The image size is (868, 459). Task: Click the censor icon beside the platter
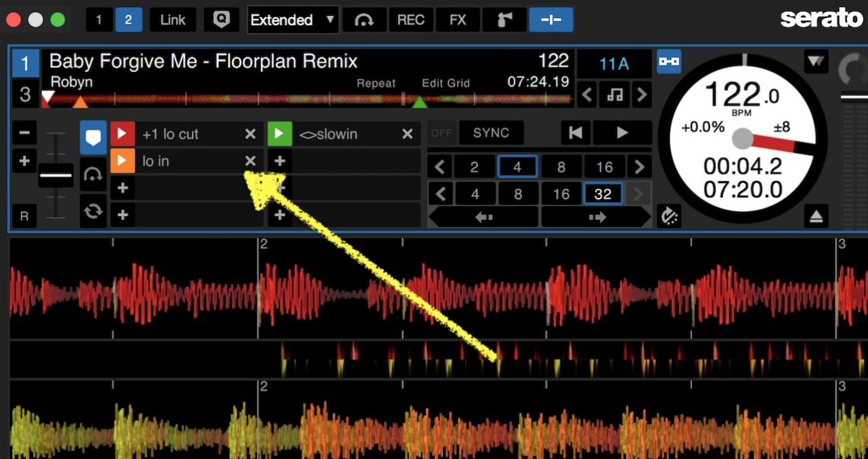(669, 215)
